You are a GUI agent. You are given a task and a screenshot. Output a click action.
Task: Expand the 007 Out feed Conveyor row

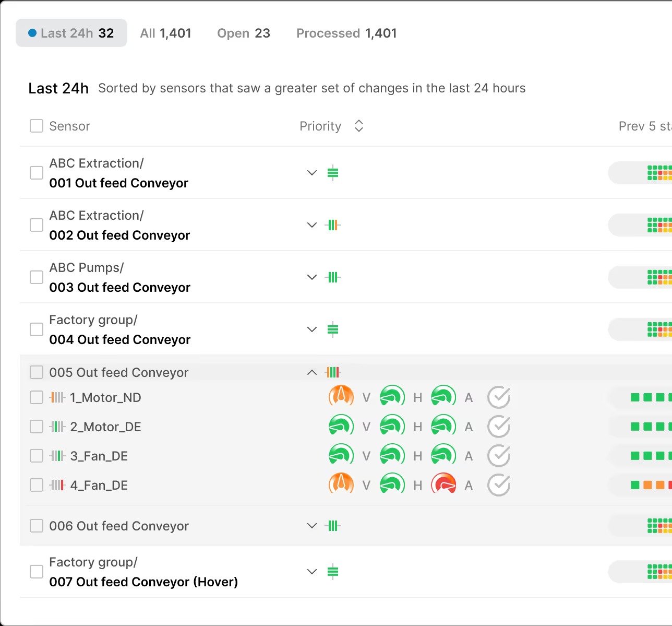[x=312, y=572]
